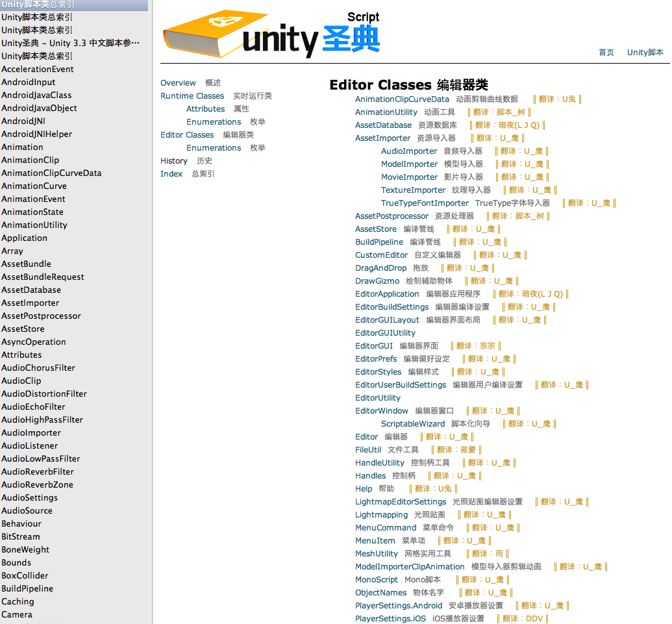This screenshot has width=672, height=624.
Task: Select Behaviour in the sidebar list
Action: [x=21, y=524]
